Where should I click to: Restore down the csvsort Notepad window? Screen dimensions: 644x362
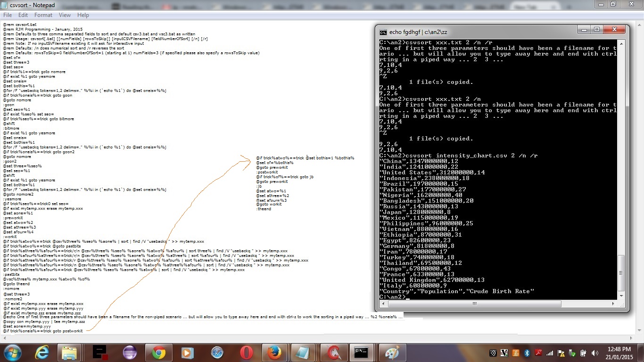[613, 4]
